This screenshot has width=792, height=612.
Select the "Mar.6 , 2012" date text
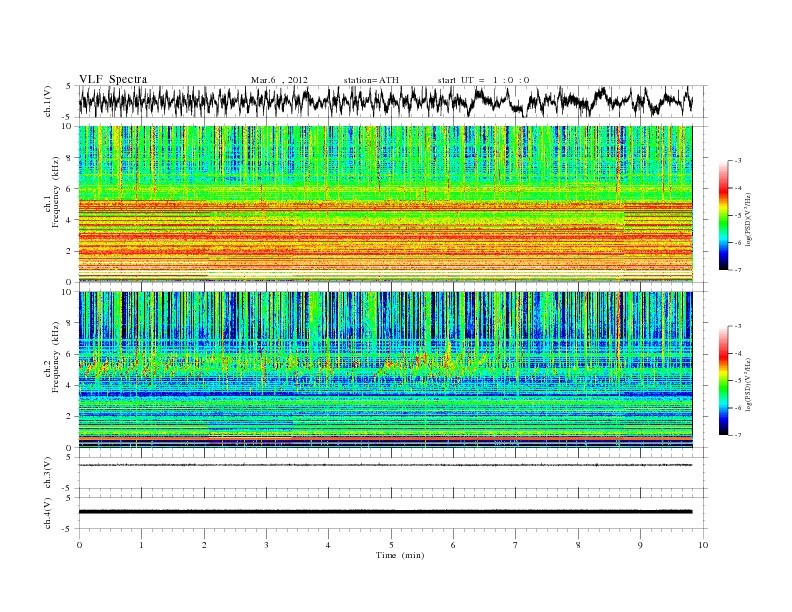pos(279,80)
